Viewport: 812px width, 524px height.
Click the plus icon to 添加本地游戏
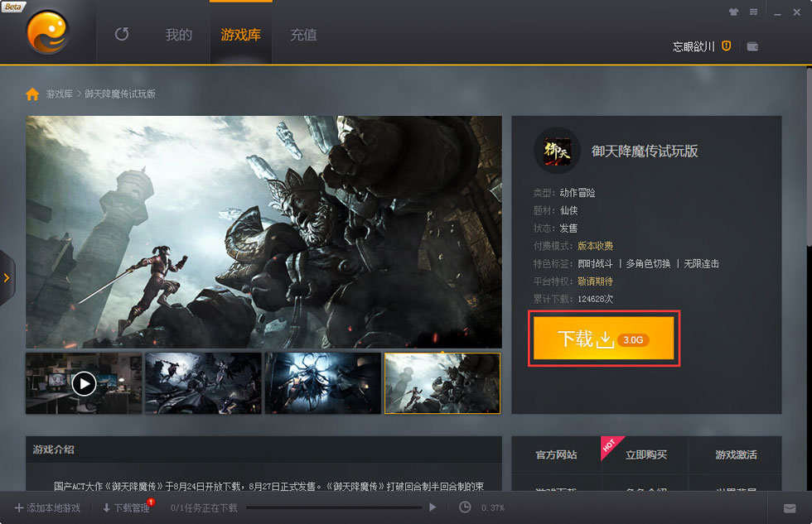coord(19,508)
